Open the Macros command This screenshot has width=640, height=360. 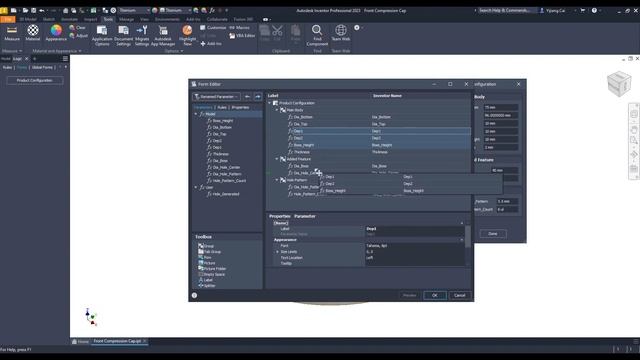click(239, 28)
